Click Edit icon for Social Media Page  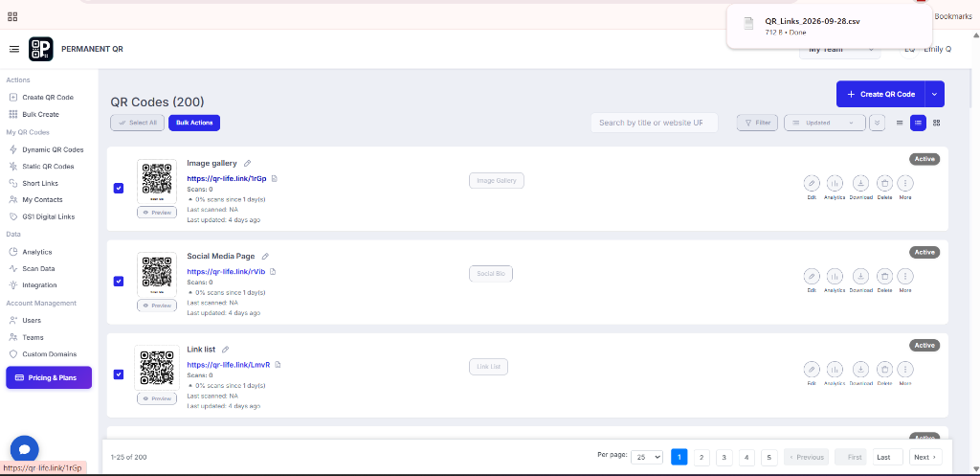(812, 276)
